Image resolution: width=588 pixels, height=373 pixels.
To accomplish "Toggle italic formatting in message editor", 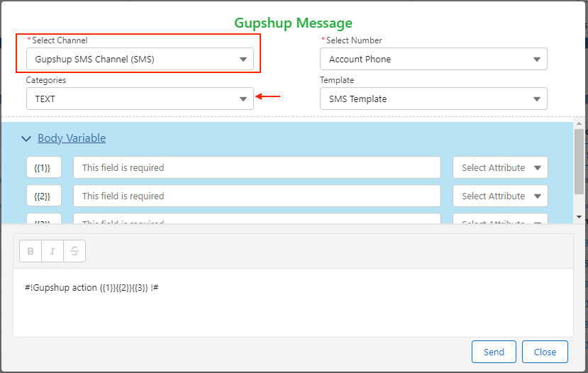I will (52, 251).
